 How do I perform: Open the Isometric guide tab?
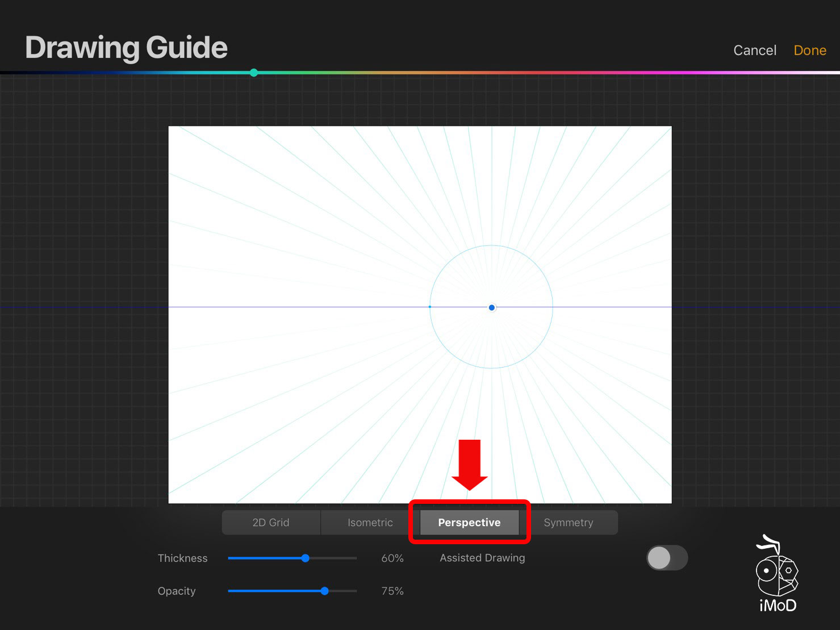[x=370, y=523]
